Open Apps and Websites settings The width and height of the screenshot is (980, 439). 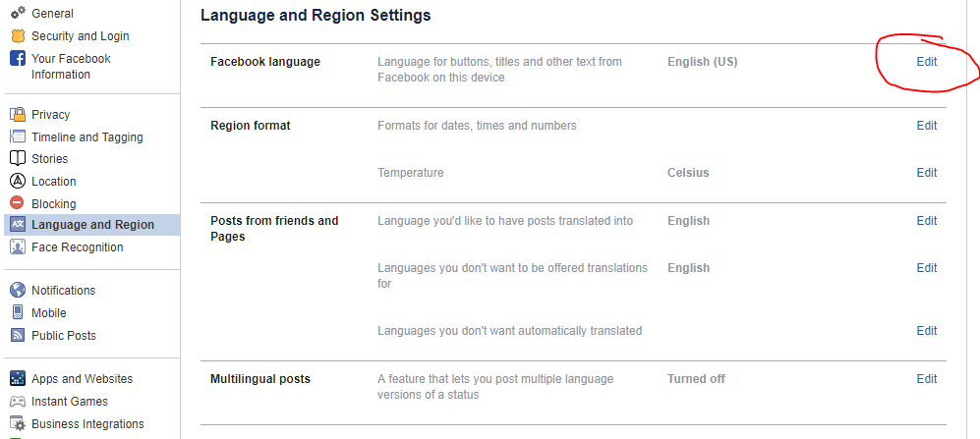(82, 379)
